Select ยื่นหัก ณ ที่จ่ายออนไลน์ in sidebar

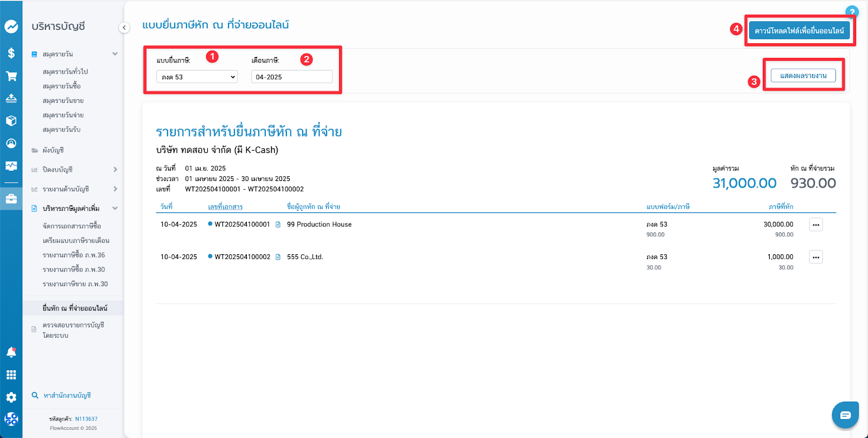click(x=75, y=308)
